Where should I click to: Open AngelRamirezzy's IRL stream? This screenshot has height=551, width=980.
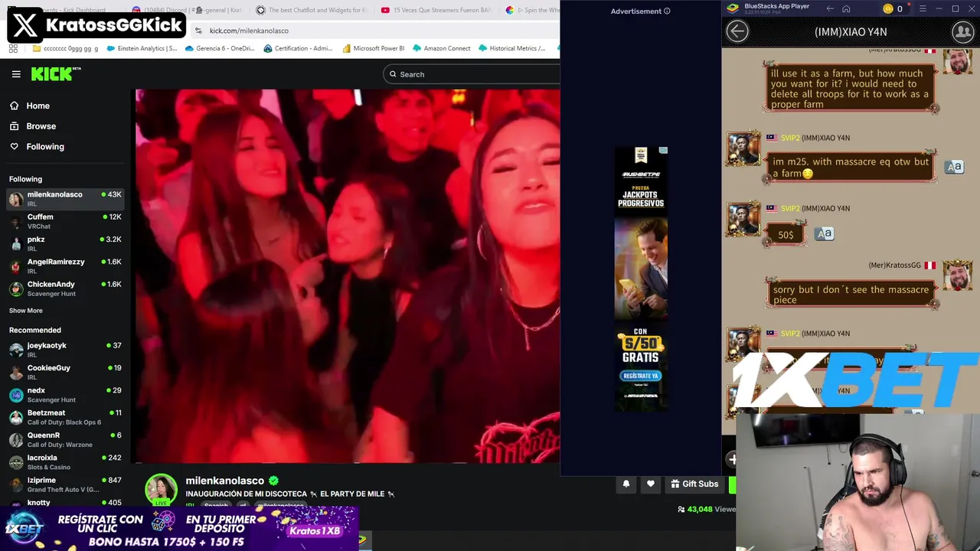[65, 266]
